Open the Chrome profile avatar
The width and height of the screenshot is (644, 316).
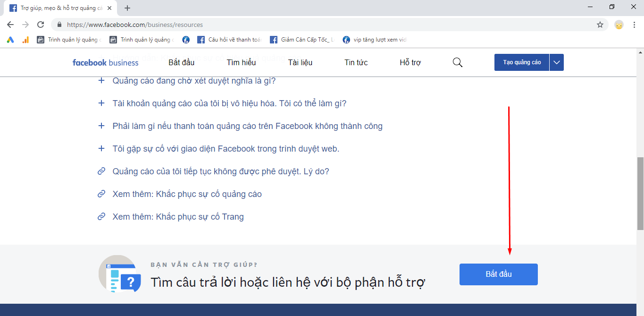pyautogui.click(x=619, y=25)
